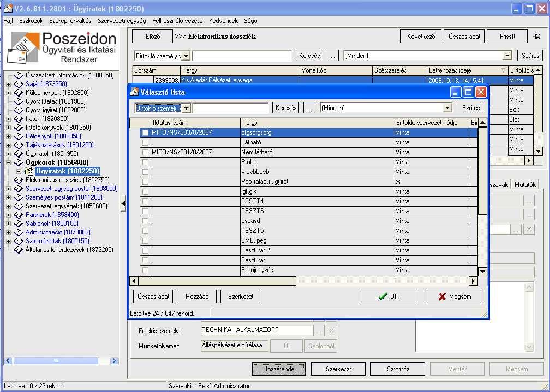Open main window Birtokló személy search field dropdown

[x=186, y=56]
